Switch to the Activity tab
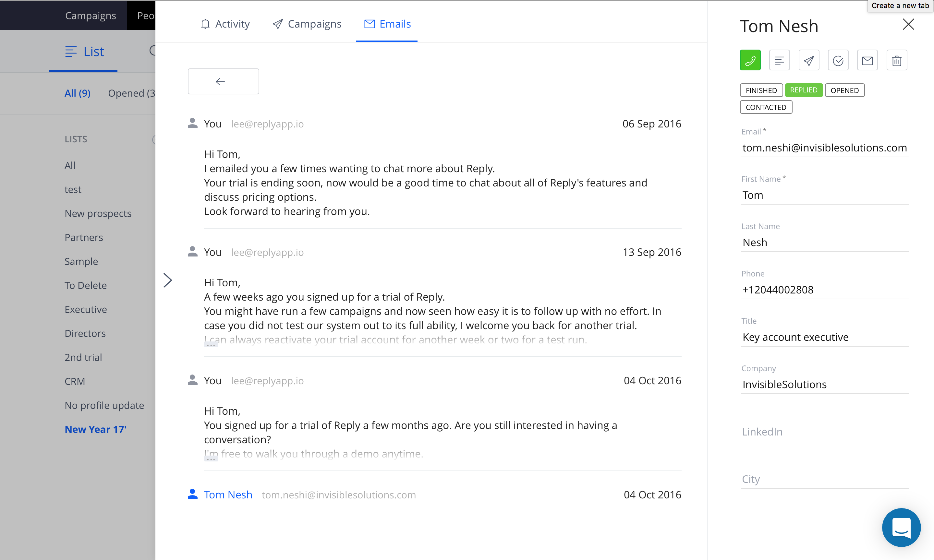934x560 pixels. pos(225,24)
